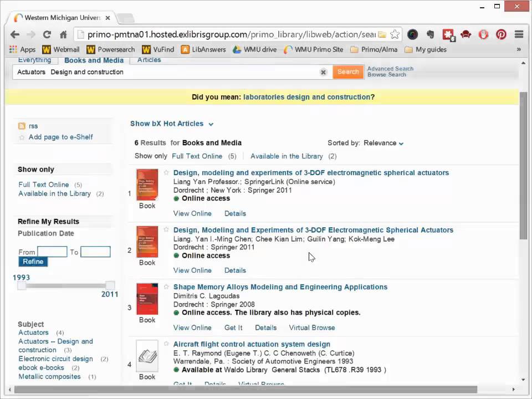Click the browser address bar
The height and width of the screenshot is (399, 532).
(231, 34)
